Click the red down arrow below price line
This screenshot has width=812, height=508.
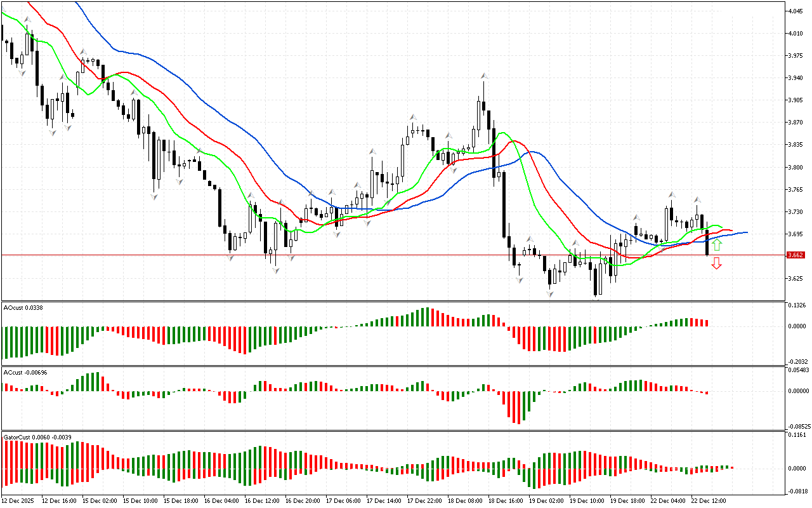tap(716, 263)
